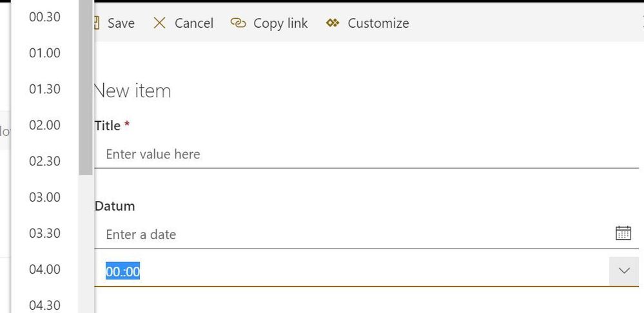Select the 03.30 time entry
644x313 pixels.
point(44,233)
